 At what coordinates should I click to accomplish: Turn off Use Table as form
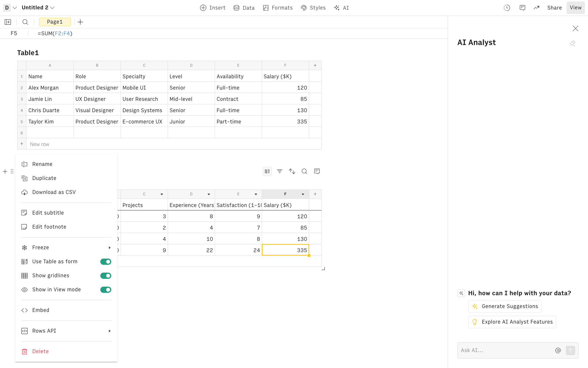[106, 262]
